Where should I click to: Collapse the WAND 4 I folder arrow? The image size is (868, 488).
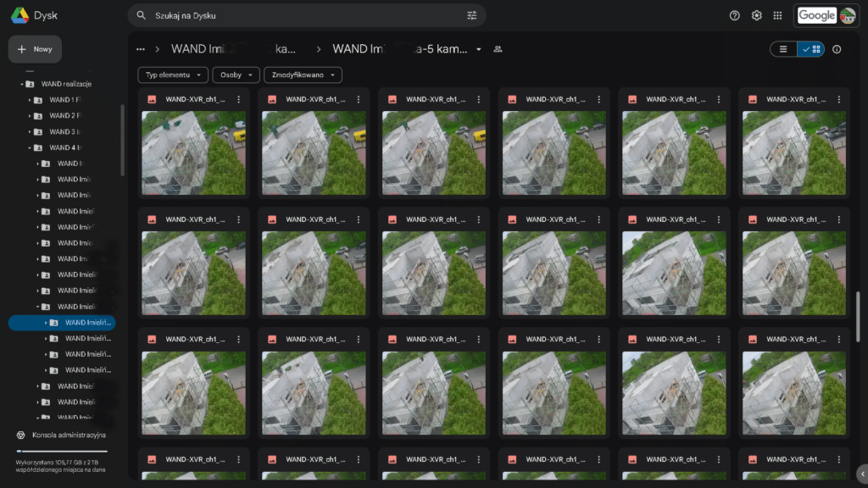click(x=30, y=147)
